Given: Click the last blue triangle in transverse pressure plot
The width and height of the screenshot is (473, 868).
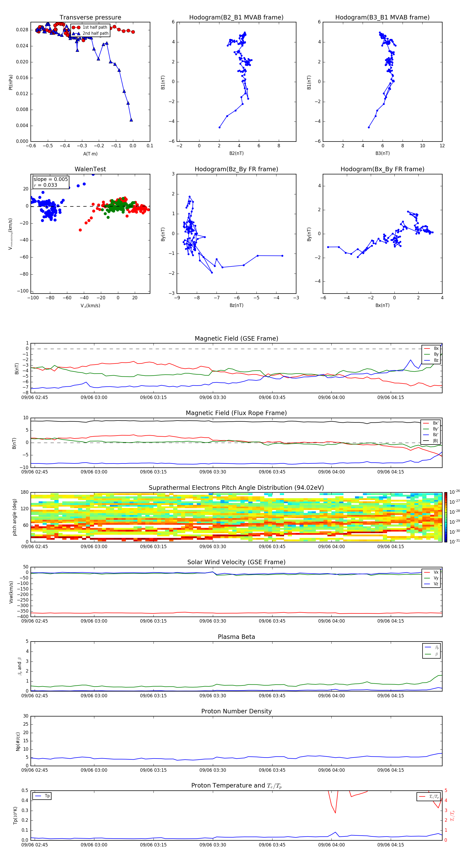Looking at the screenshot, I should coord(131,120).
